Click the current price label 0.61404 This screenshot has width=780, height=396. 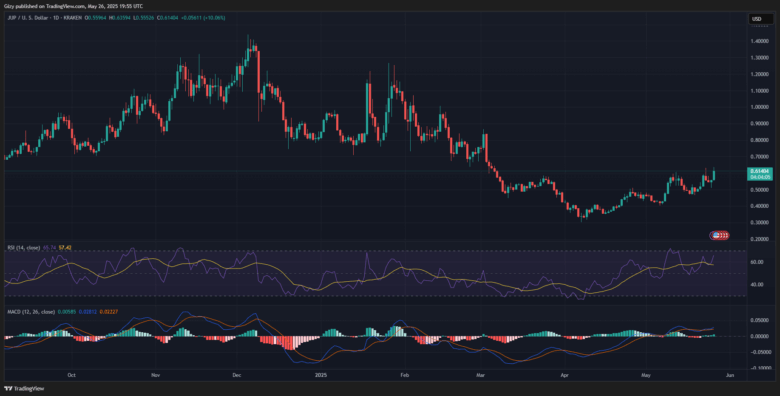point(760,171)
